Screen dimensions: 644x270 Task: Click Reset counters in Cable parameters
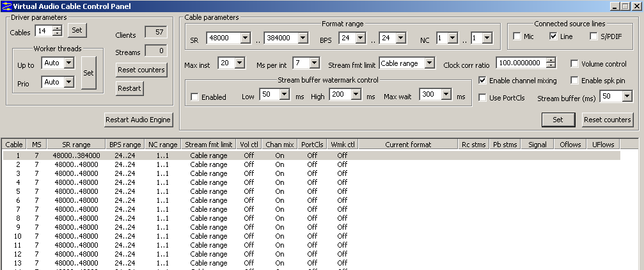(x=608, y=120)
